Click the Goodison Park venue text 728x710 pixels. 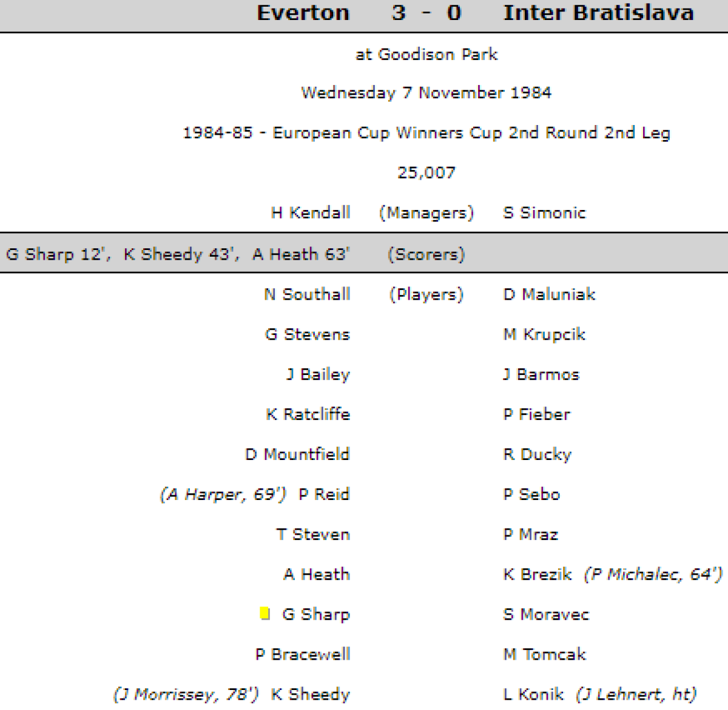[437, 55]
